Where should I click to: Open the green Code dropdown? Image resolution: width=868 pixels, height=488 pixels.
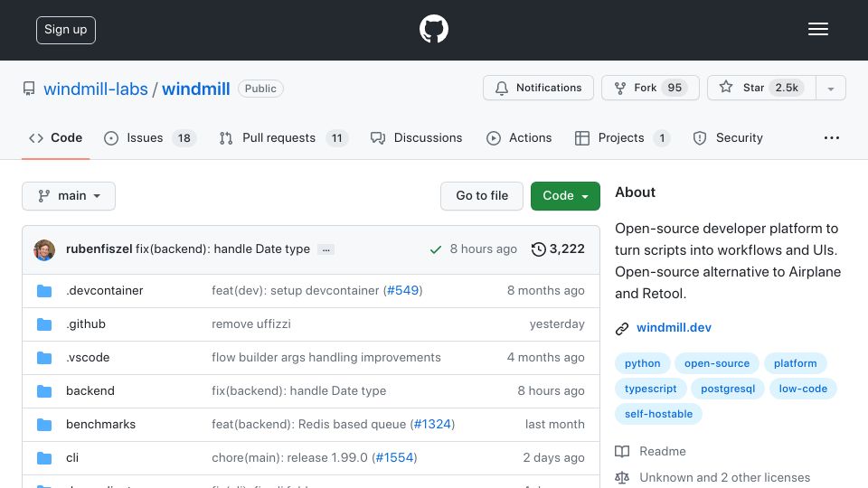coord(565,196)
